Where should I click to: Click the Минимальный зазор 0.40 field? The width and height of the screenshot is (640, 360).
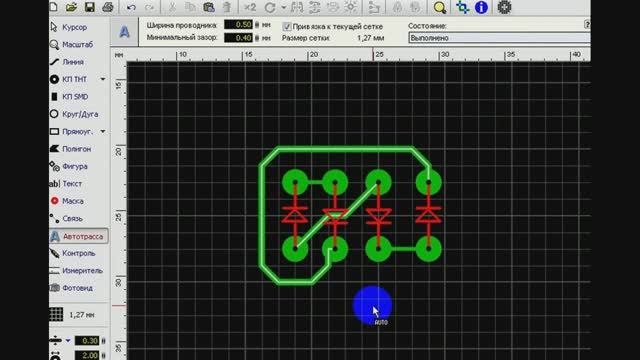[x=238, y=38]
